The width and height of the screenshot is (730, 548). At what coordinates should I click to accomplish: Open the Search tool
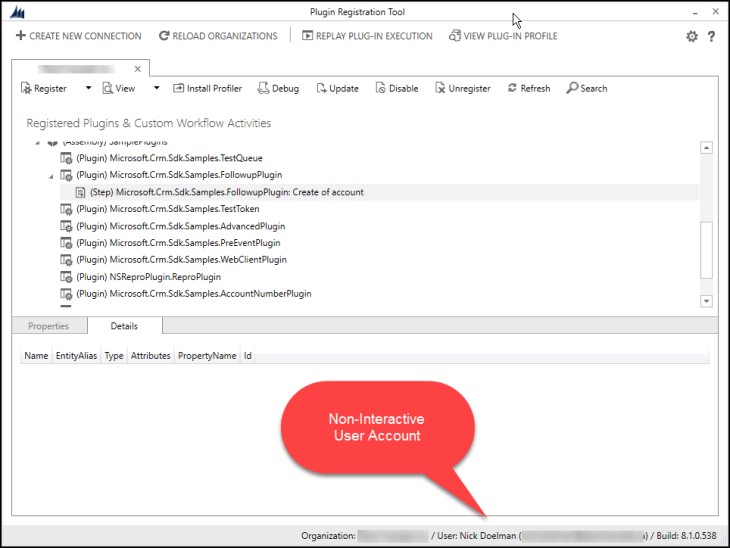pyautogui.click(x=587, y=88)
